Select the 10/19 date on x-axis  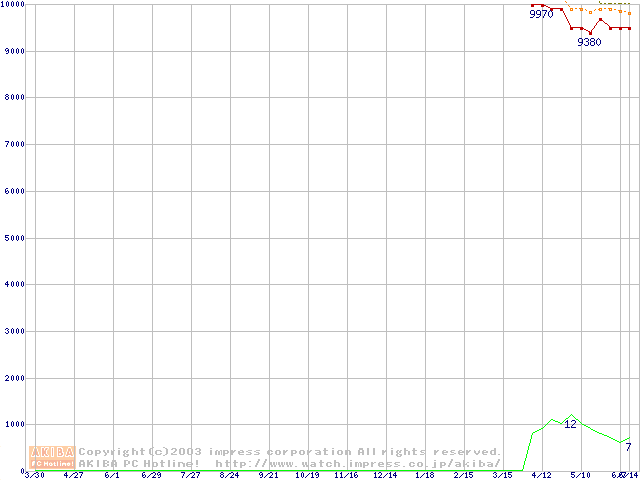click(307, 476)
